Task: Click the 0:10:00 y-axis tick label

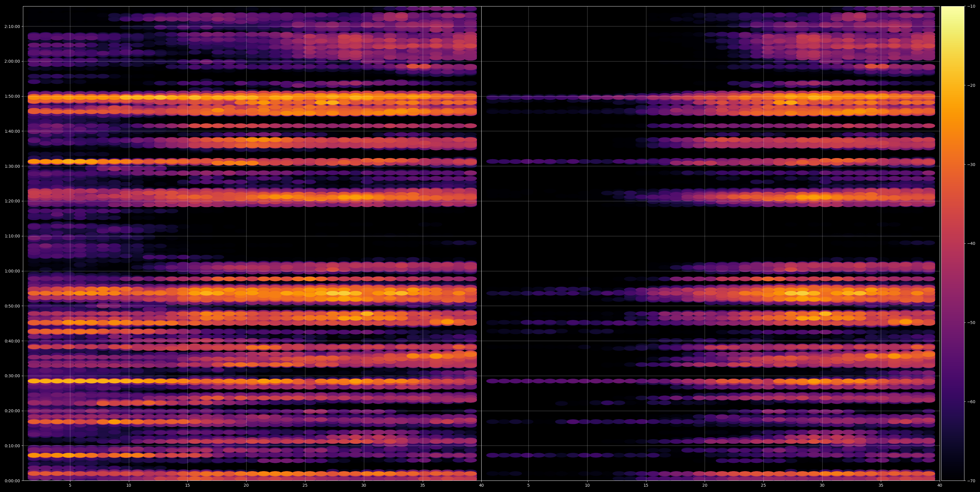Action: pyautogui.click(x=13, y=446)
